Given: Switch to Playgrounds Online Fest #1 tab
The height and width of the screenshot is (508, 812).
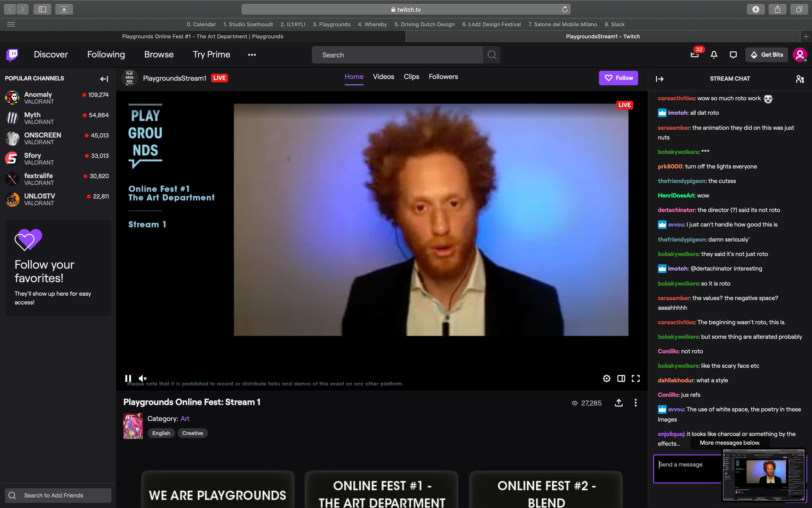Looking at the screenshot, I should [203, 36].
